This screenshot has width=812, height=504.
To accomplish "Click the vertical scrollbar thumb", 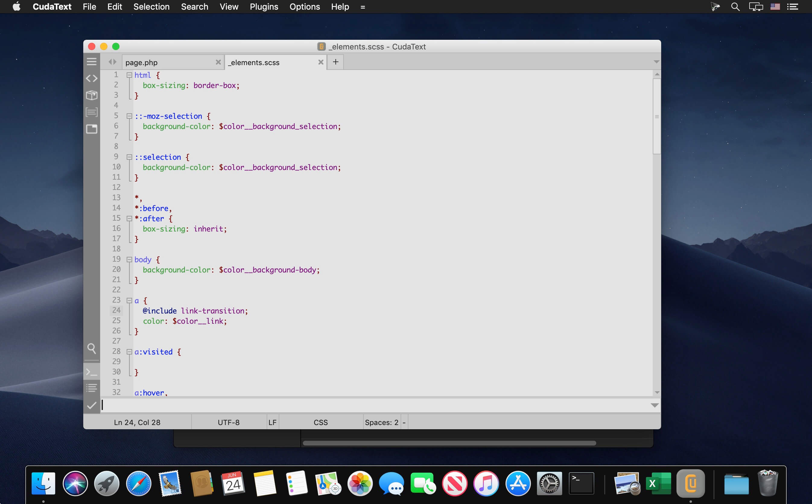I will pos(657,116).
